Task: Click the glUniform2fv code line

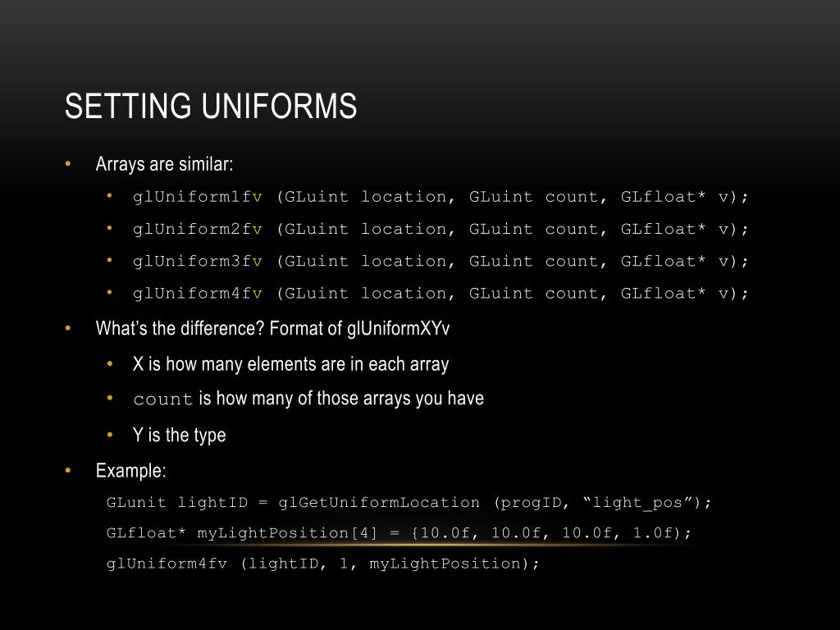Action: (441, 230)
